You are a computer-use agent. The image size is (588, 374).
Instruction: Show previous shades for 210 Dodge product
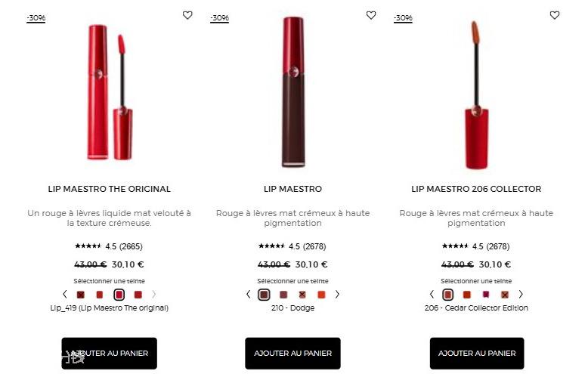coord(248,294)
